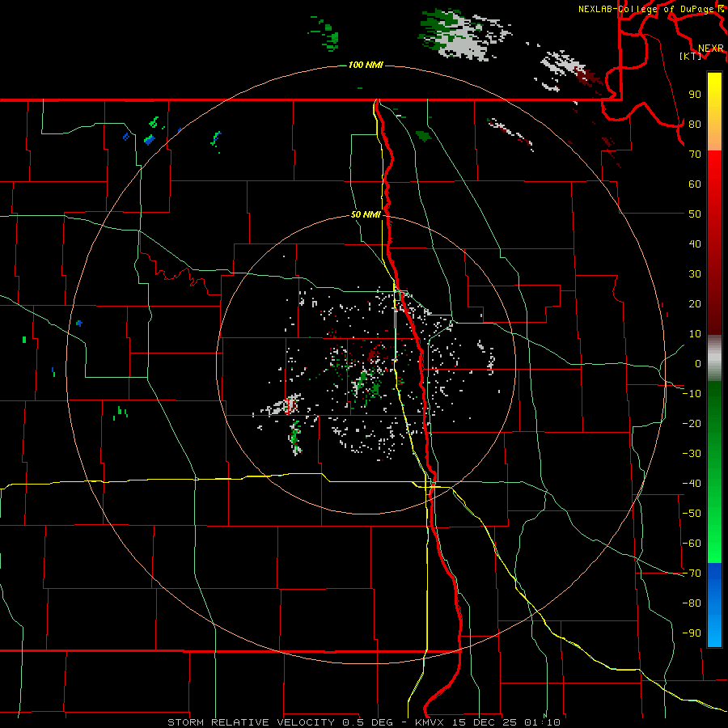Select the positive 10 knot scale label
Screen dimensions: 728x728
click(x=695, y=334)
